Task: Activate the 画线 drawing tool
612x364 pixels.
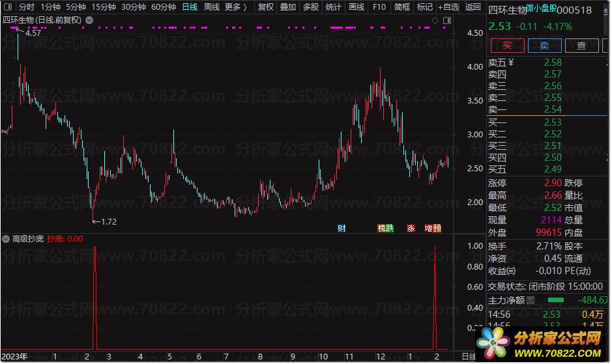Action: point(357,7)
